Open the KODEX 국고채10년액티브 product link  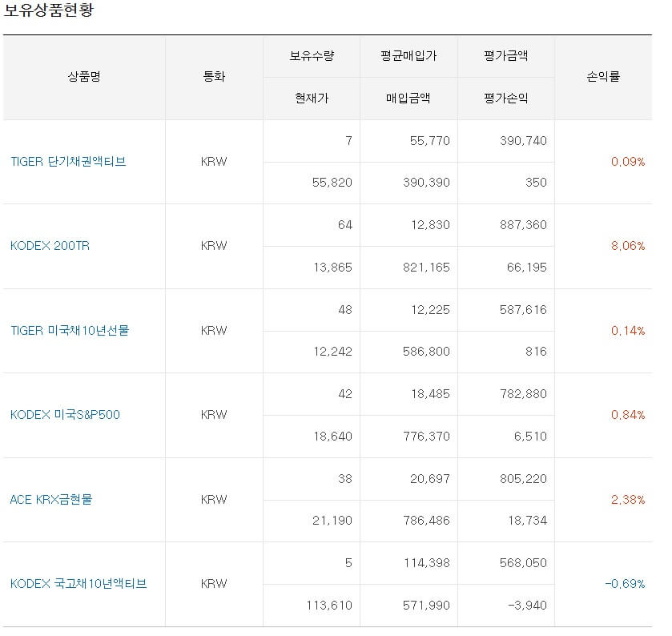[78, 583]
